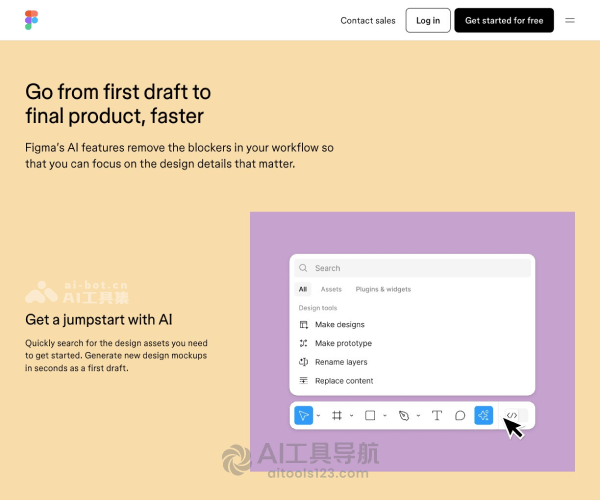
Task: Click the search magnifier icon
Action: 303,268
